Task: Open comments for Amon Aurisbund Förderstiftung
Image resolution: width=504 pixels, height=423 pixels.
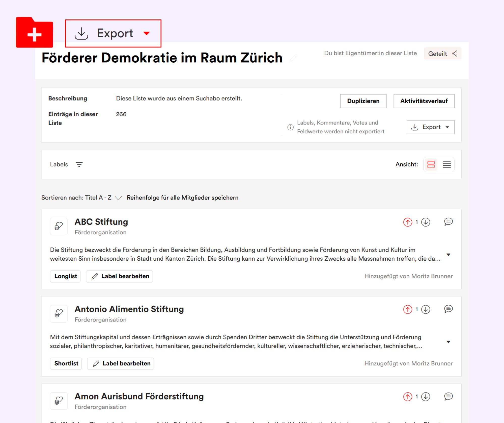Action: click(448, 396)
